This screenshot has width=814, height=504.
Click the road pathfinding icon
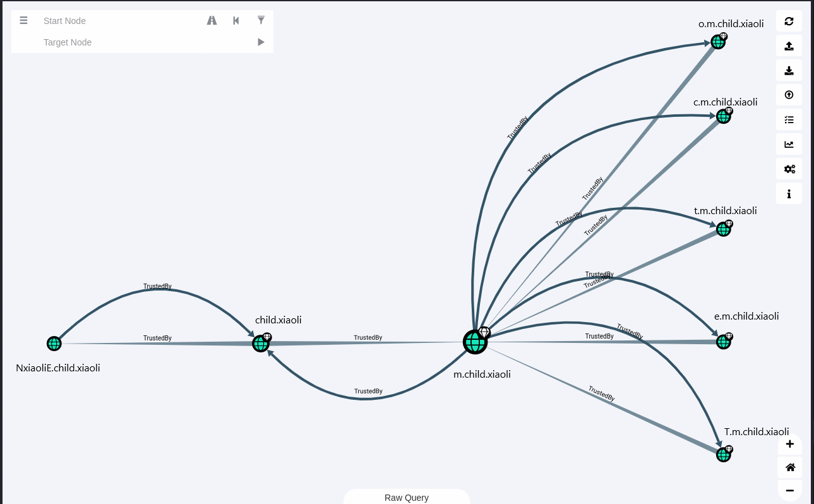point(212,20)
